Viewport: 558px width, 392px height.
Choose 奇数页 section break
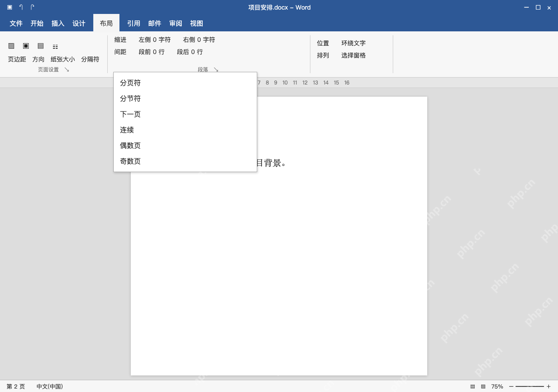pyautogui.click(x=185, y=161)
